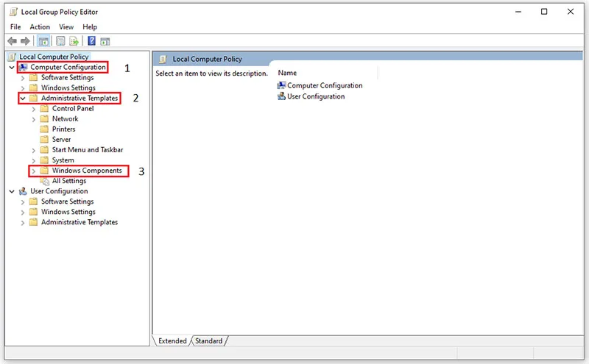Click the Network folder icon

[44, 119]
